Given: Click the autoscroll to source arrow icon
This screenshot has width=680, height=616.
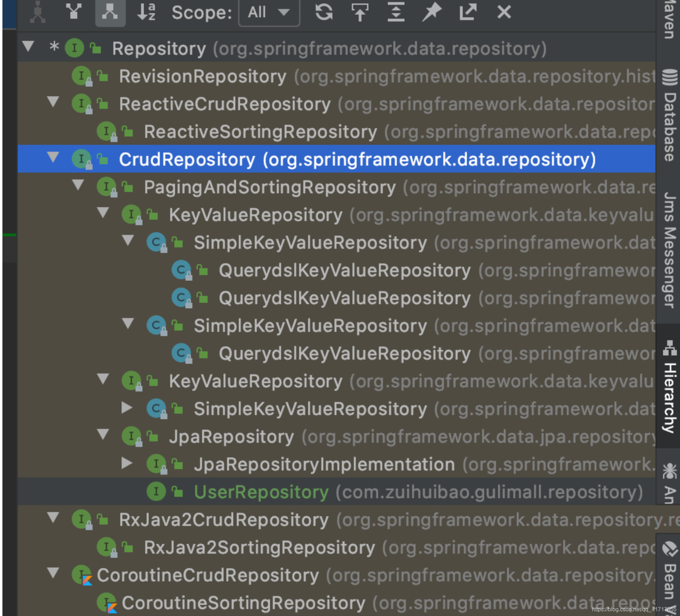Looking at the screenshot, I should (360, 12).
